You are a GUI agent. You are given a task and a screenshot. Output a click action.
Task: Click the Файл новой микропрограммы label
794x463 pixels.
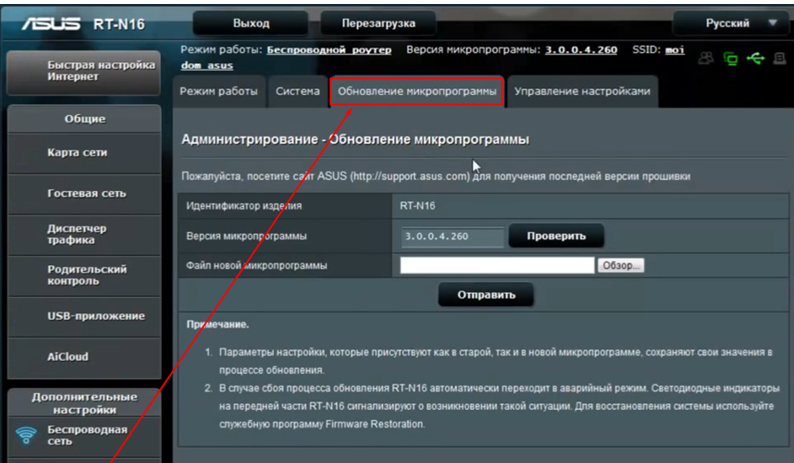(x=256, y=265)
